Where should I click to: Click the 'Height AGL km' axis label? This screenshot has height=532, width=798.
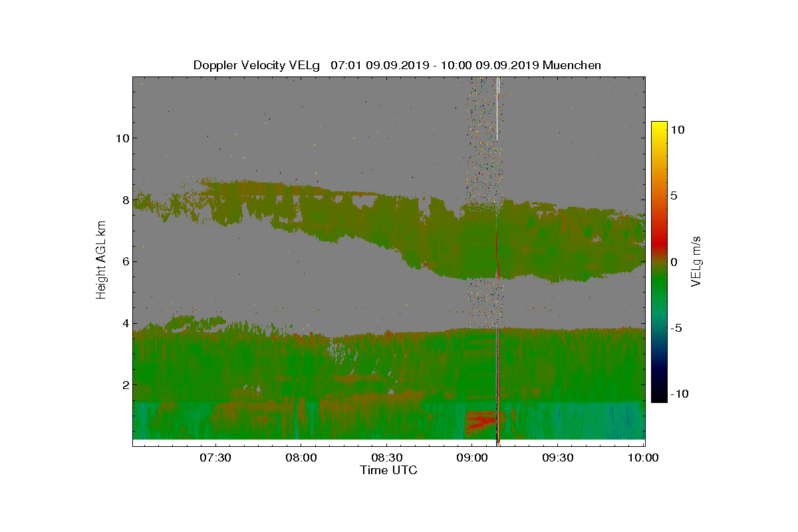(x=101, y=260)
